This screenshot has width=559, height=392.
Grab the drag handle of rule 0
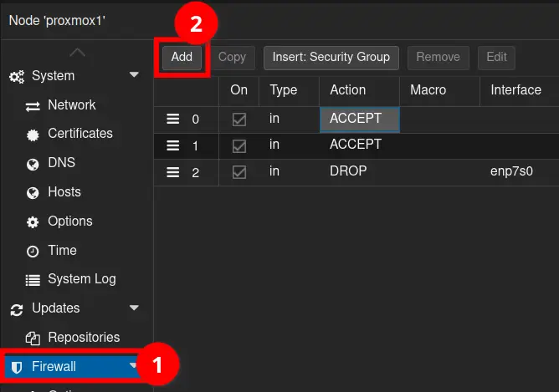[x=173, y=119]
